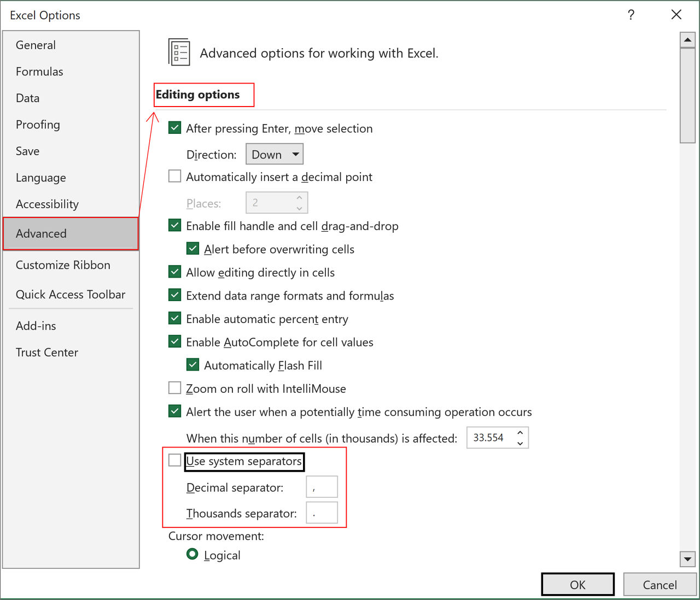Go to the Proofing category

pyautogui.click(x=38, y=125)
